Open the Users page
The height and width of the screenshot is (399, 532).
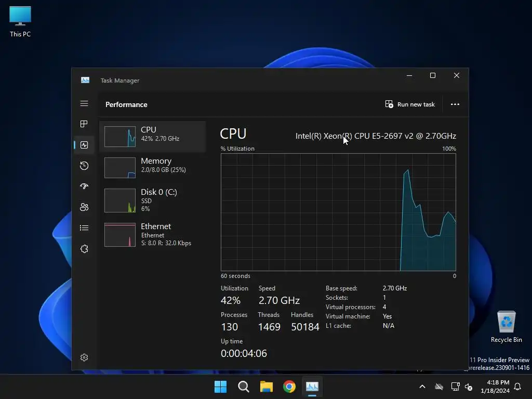pos(84,207)
